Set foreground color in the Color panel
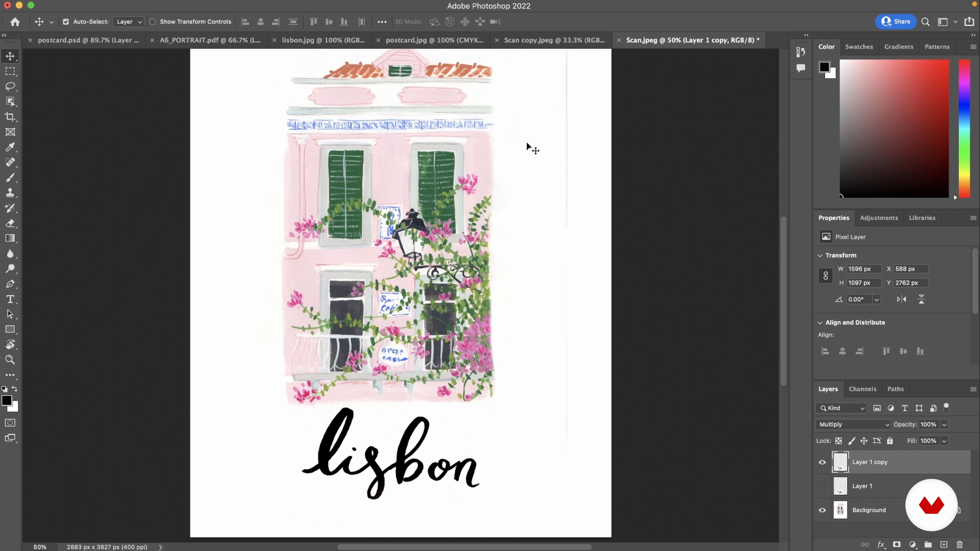This screenshot has width=980, height=551. [824, 67]
